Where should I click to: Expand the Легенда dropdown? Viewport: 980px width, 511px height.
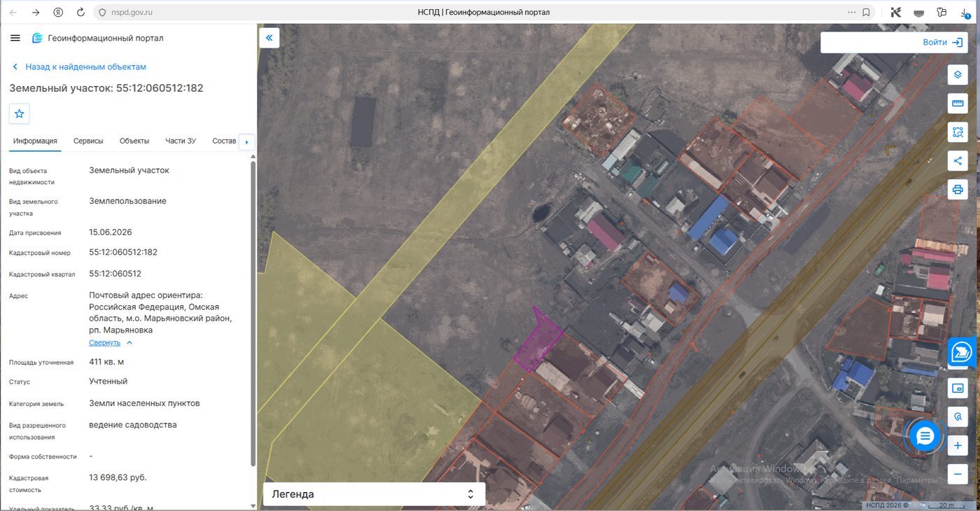(x=374, y=494)
